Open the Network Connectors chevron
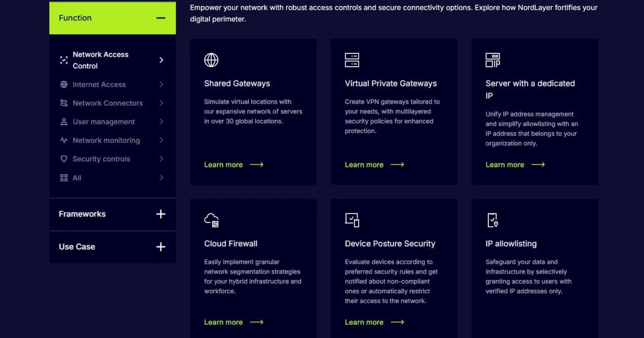The width and height of the screenshot is (644, 338). click(161, 103)
